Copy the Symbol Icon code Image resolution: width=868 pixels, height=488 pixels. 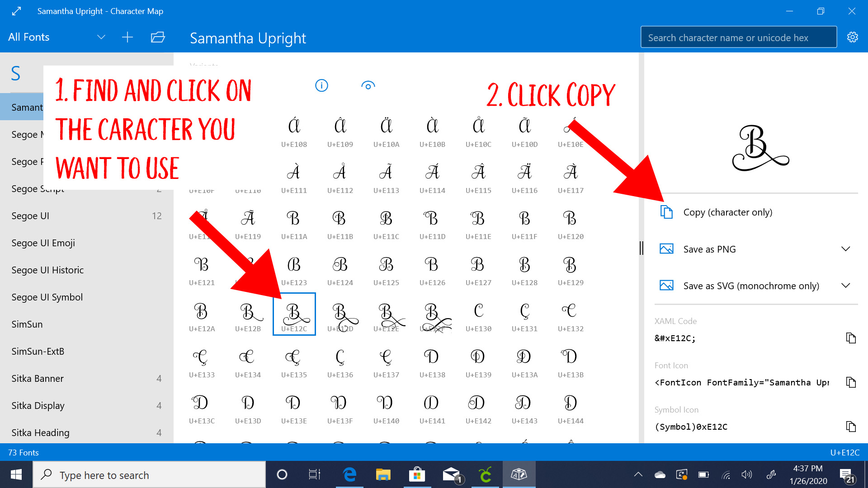851,427
